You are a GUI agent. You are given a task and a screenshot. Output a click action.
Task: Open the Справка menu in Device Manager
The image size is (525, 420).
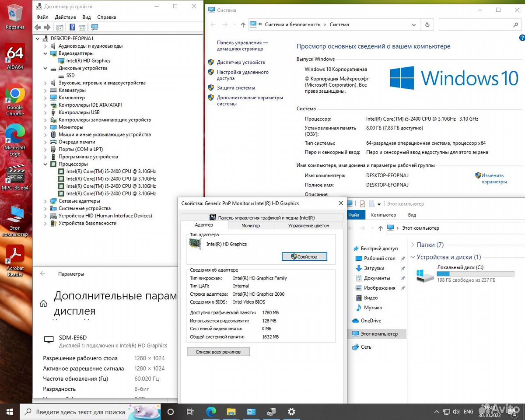point(107,17)
